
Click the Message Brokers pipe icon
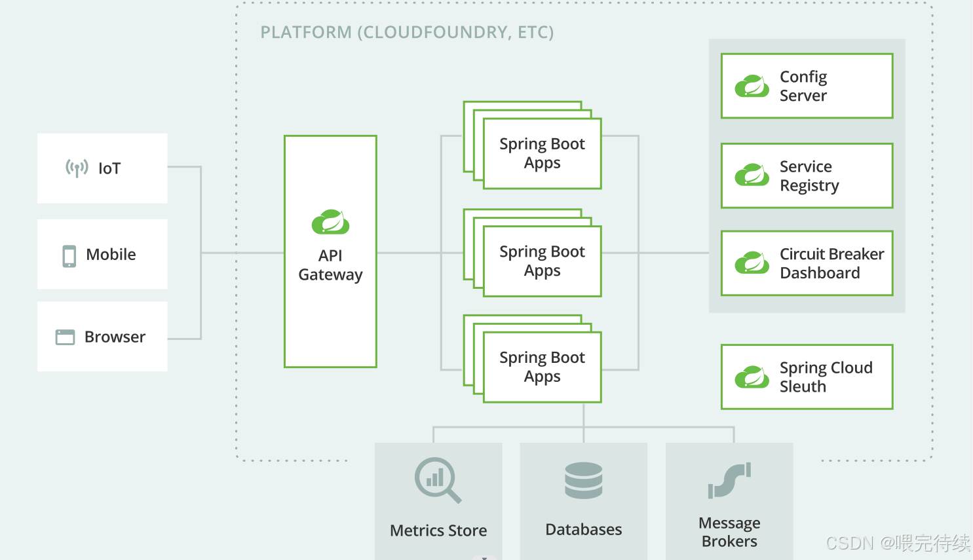729,480
